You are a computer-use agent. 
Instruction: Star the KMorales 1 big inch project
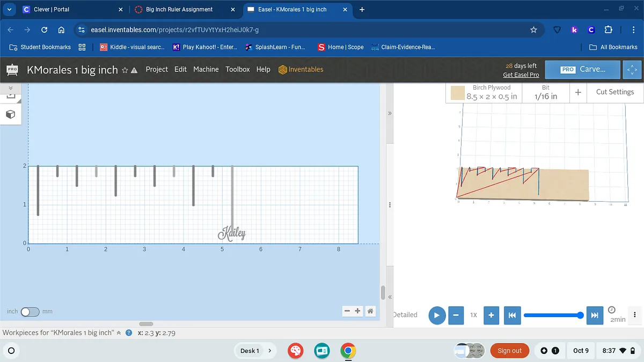tap(125, 70)
